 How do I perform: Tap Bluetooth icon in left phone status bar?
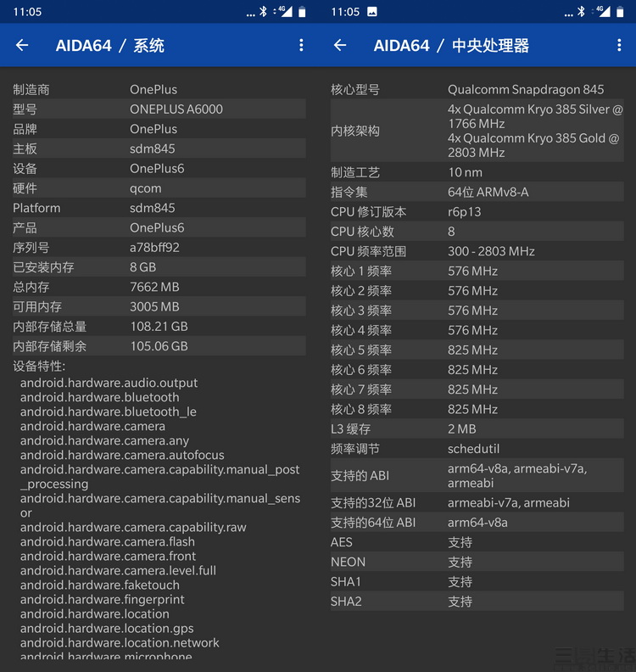[x=264, y=12]
